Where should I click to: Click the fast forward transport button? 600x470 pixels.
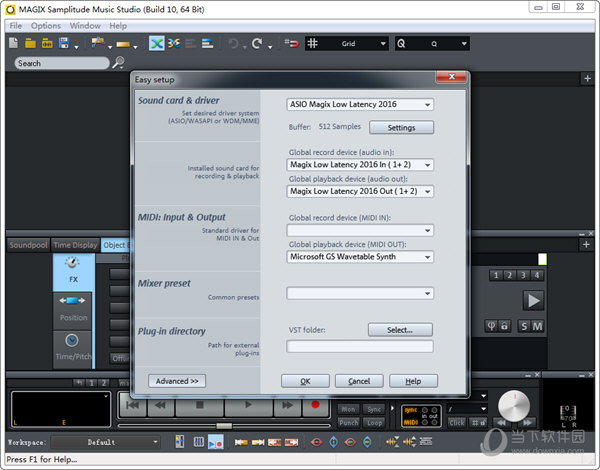pyautogui.click(x=287, y=405)
